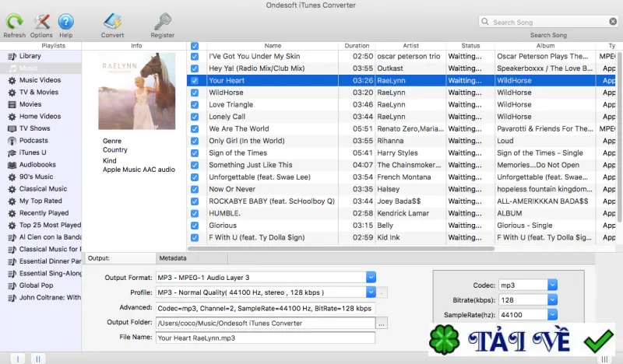The width and height of the screenshot is (623, 364).
Task: Open the Profile dropdown
Action: point(371,292)
